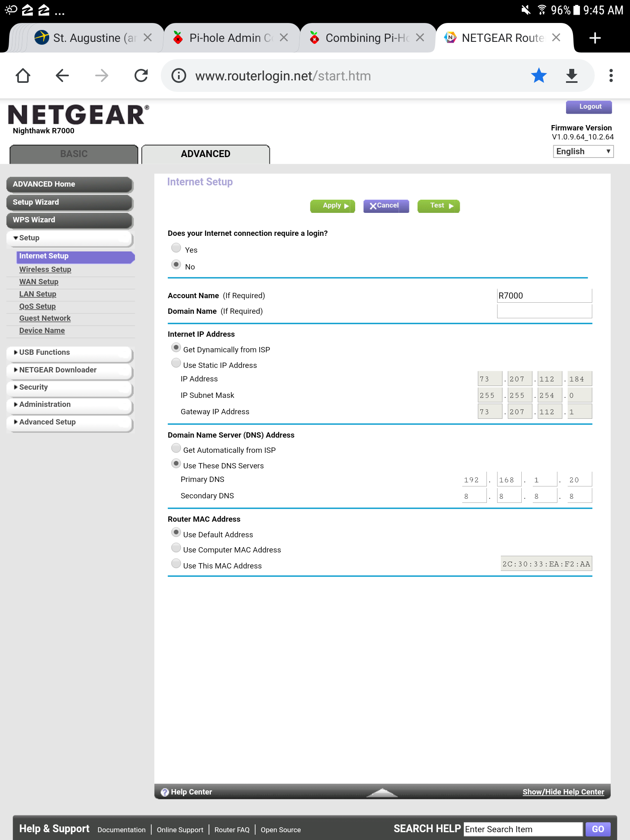View site info icon in address bar

click(179, 76)
